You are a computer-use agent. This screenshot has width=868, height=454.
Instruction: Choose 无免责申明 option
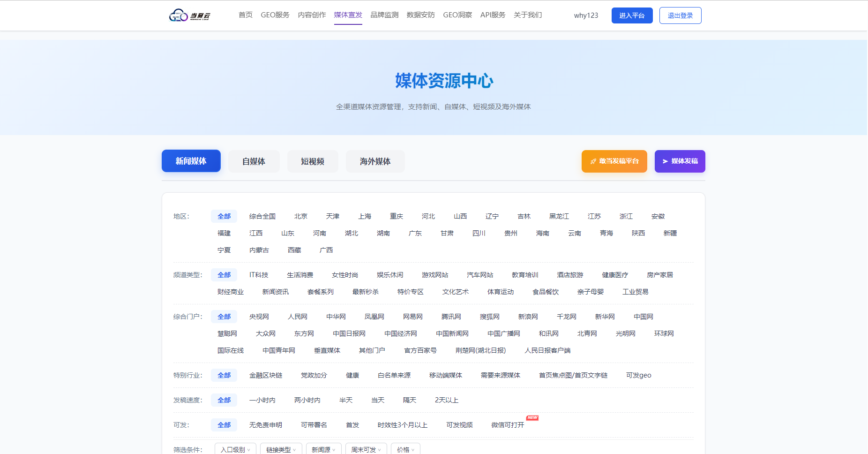[266, 425]
